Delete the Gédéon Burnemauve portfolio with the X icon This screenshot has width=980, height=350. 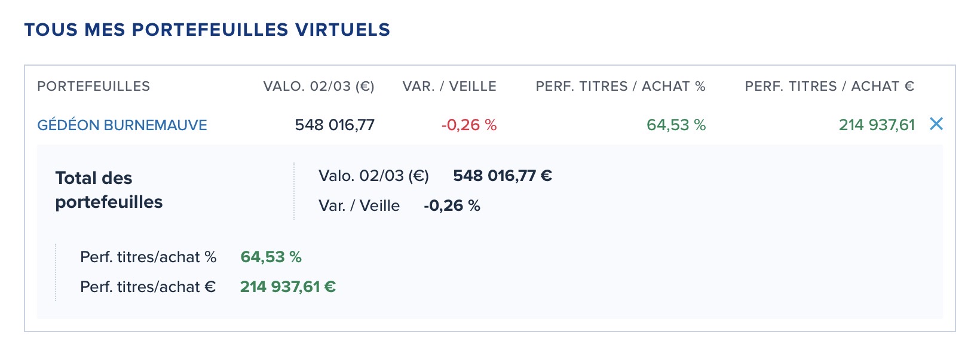click(936, 124)
